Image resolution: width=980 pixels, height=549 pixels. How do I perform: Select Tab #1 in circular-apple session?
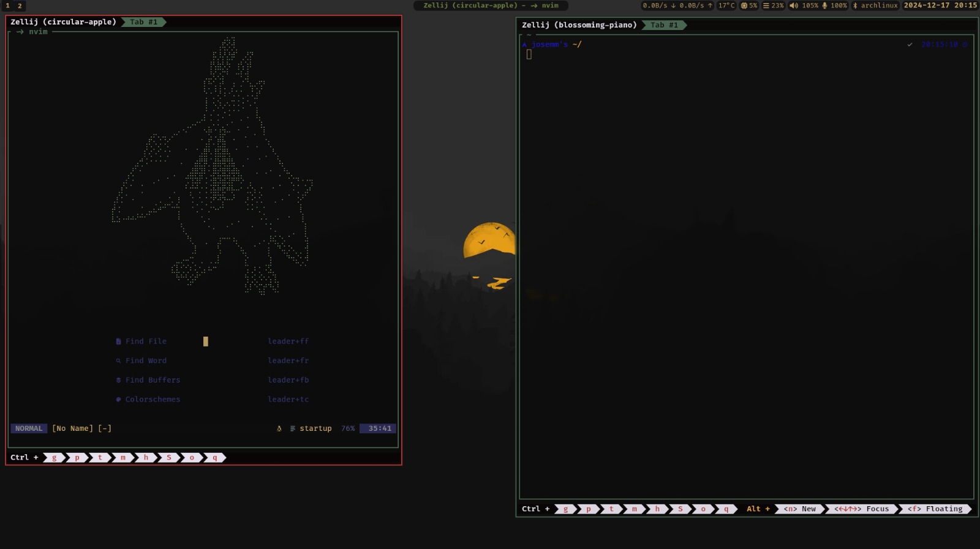144,22
